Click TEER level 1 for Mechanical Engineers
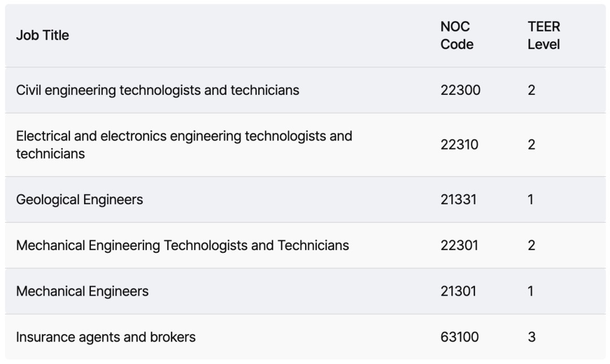 530,291
